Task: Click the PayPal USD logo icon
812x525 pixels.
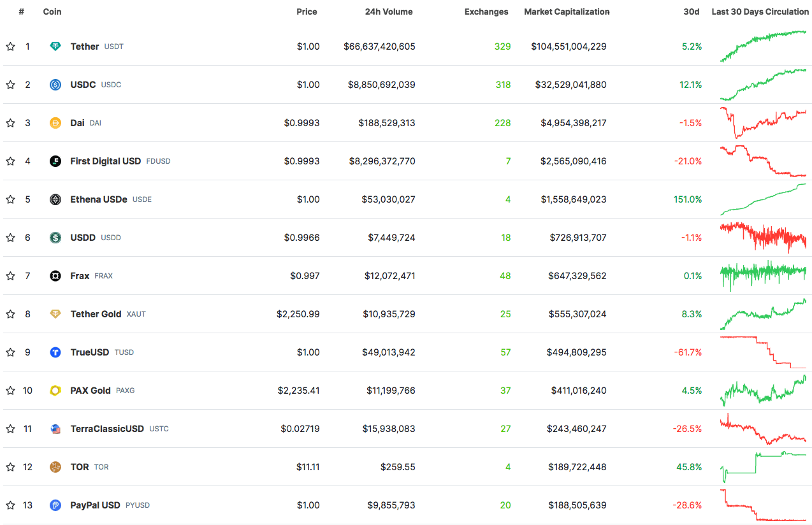Action: pyautogui.click(x=55, y=505)
